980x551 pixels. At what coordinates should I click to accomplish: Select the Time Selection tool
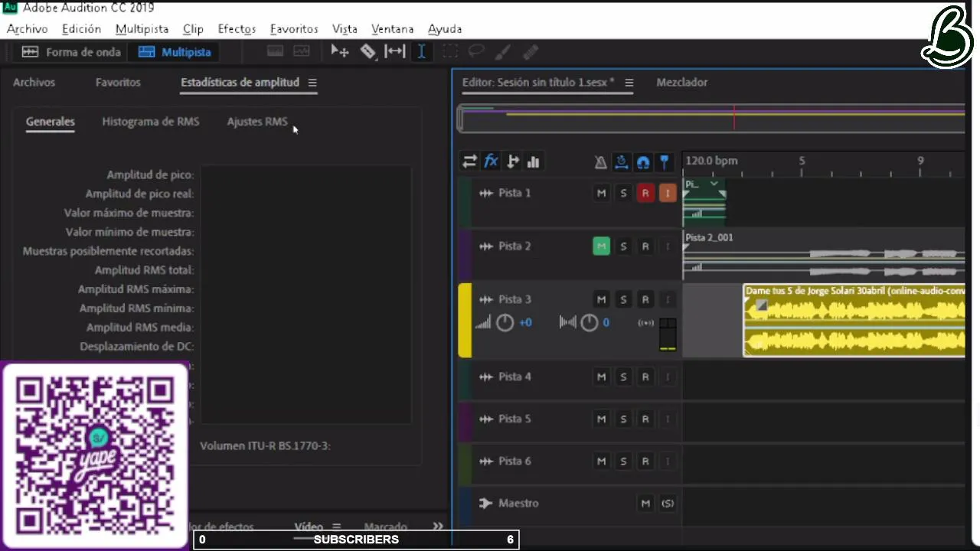(421, 51)
